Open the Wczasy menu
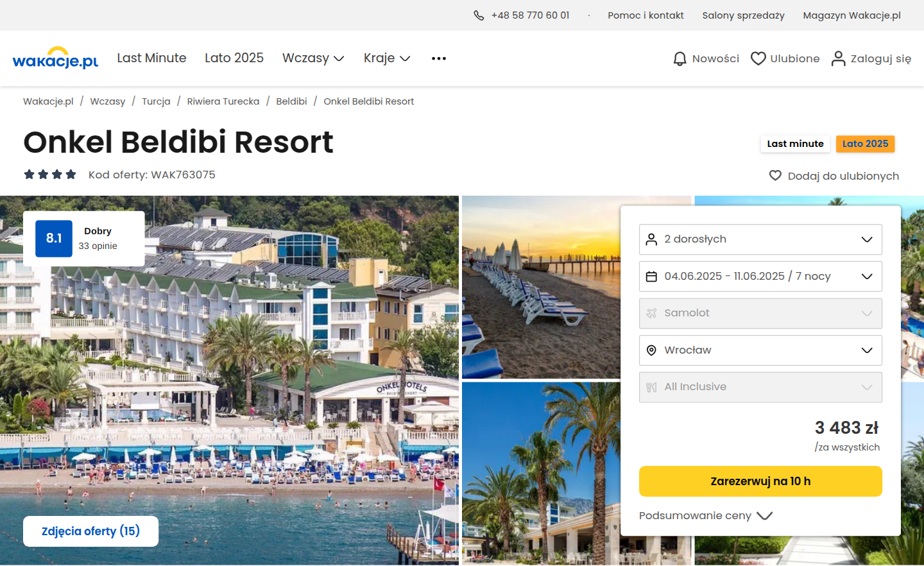 coord(313,58)
